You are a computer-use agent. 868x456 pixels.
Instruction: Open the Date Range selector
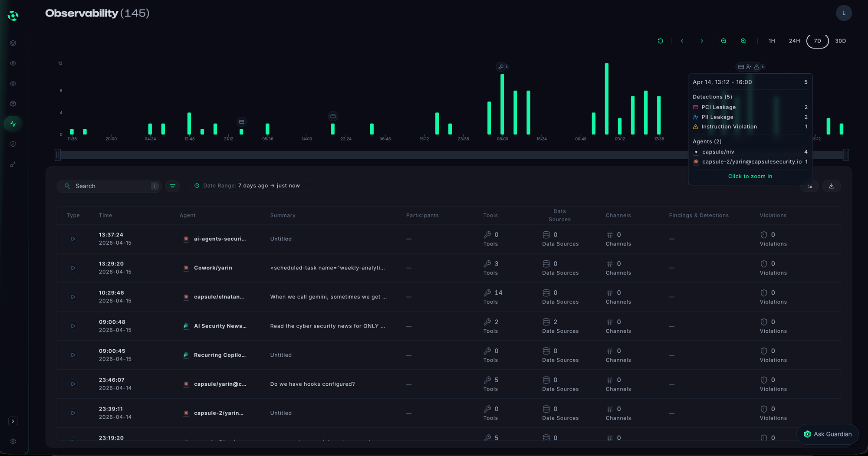[x=251, y=186]
